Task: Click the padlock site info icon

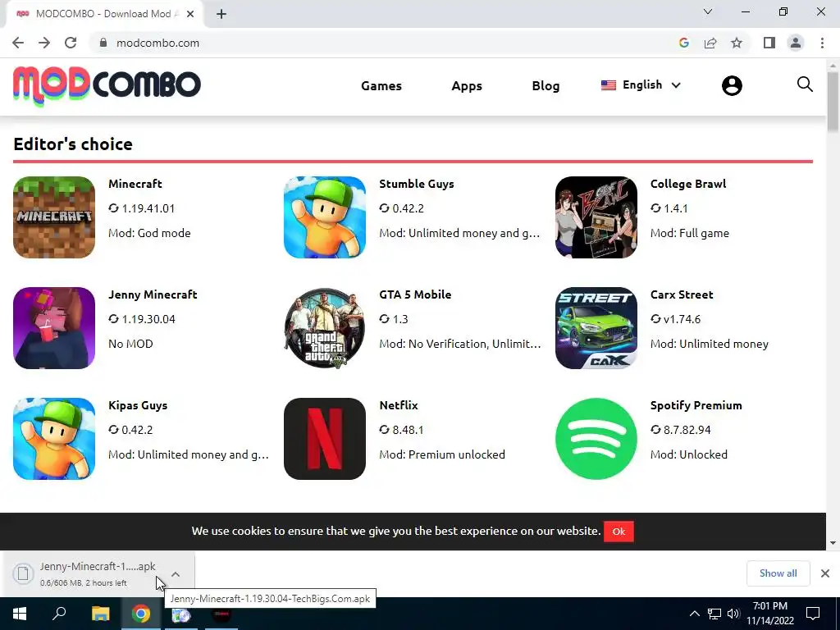Action: click(103, 43)
